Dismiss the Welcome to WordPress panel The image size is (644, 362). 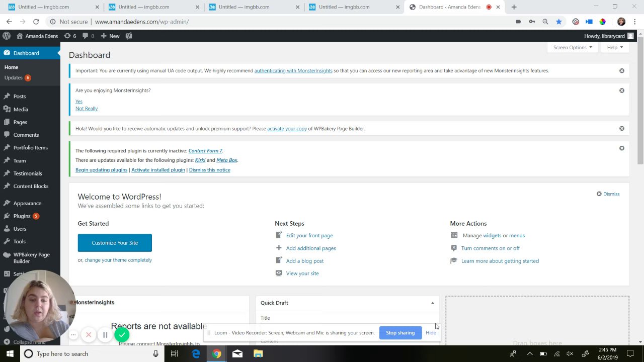point(608,194)
